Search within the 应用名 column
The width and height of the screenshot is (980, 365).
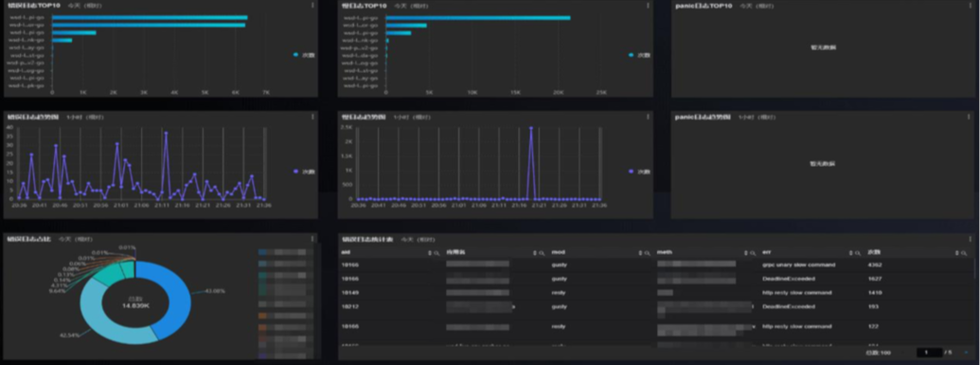point(542,253)
